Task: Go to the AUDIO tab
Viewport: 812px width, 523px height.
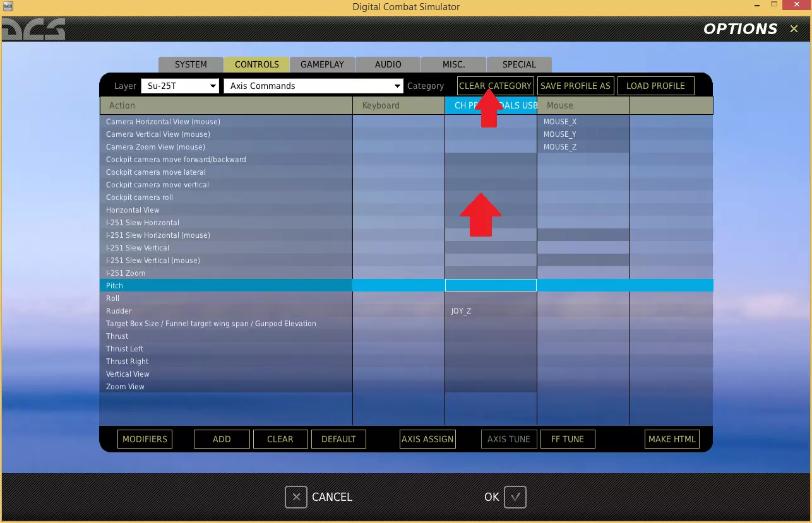Action: pyautogui.click(x=388, y=64)
